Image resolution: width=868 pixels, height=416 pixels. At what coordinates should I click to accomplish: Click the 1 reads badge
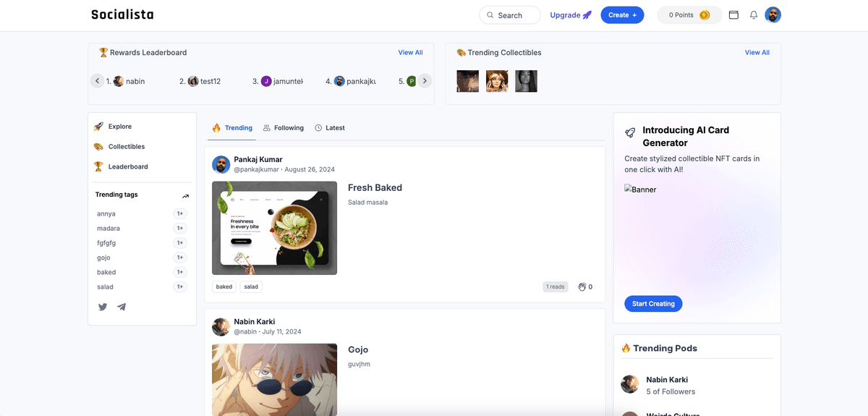tap(556, 287)
